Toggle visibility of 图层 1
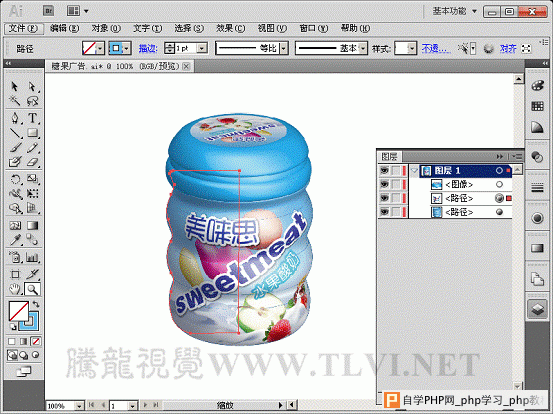Viewport: 553px width, 414px height. tap(384, 171)
